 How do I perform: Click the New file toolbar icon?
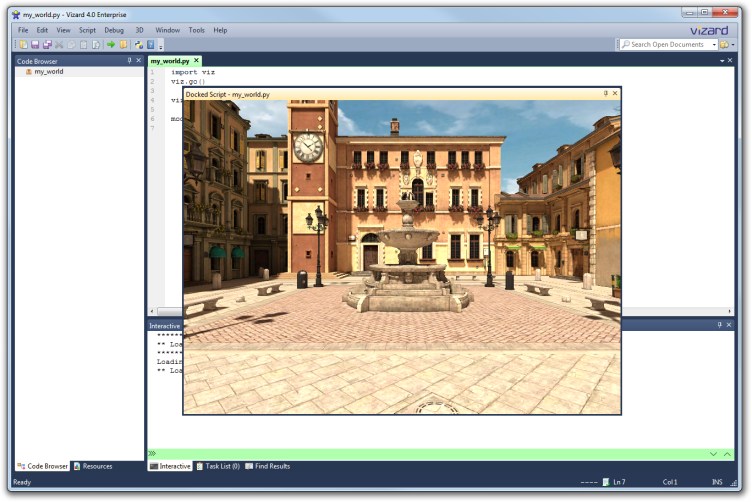tap(23, 45)
